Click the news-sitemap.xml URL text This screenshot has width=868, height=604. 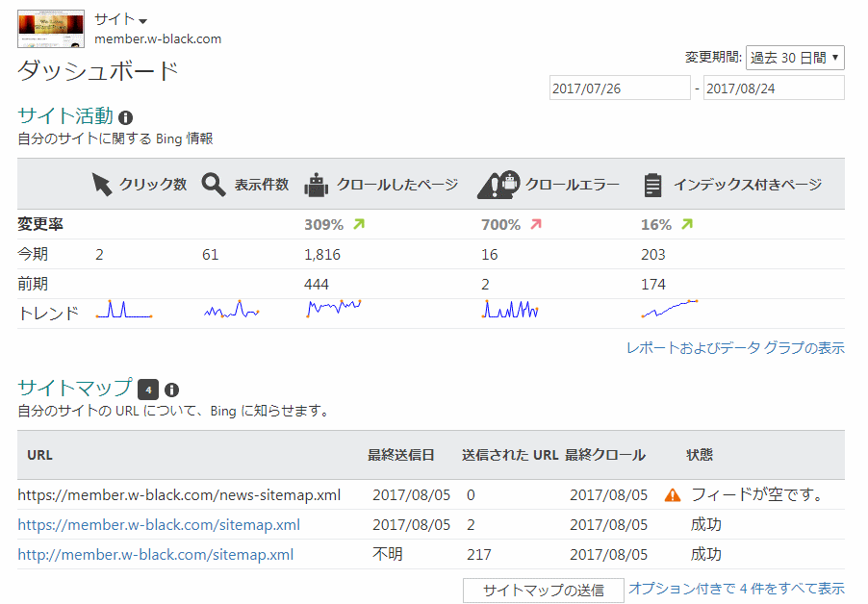coord(179,495)
